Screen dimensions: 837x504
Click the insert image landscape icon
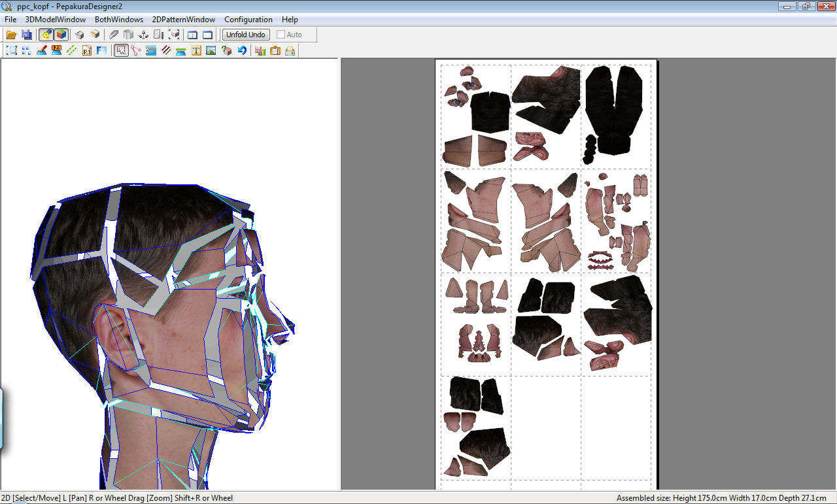point(211,50)
